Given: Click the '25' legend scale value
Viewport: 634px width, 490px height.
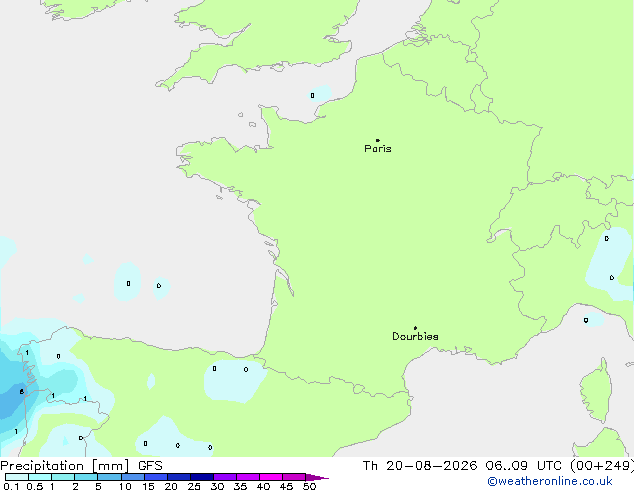Looking at the screenshot, I should click(194, 486).
